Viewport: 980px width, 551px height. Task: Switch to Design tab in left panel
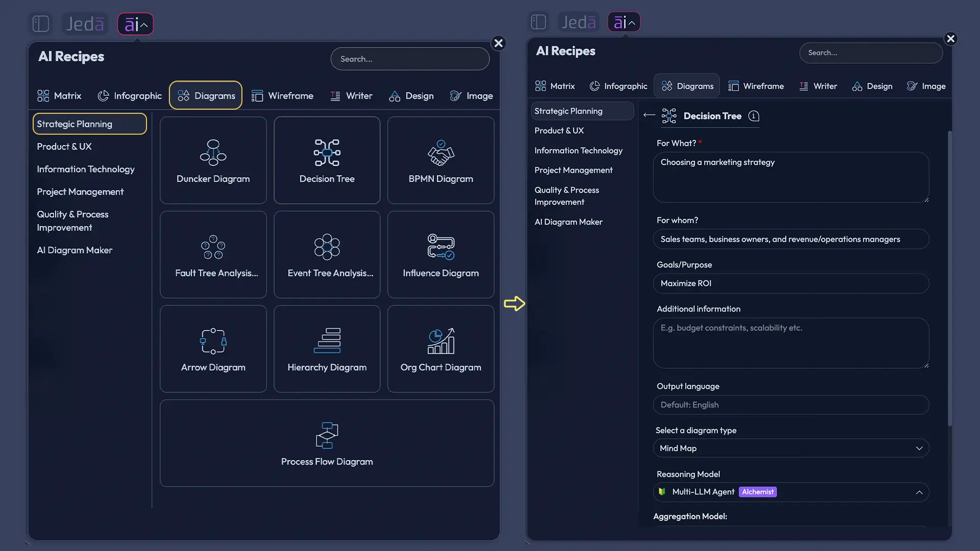point(411,95)
